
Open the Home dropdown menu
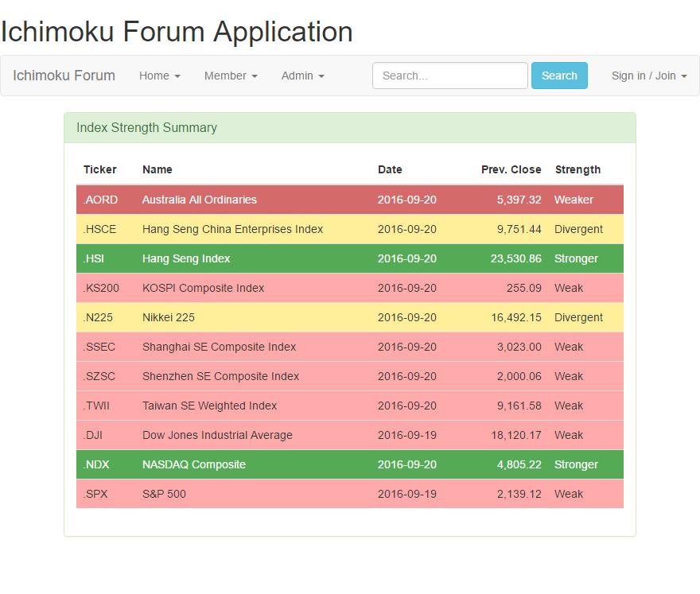(x=159, y=76)
